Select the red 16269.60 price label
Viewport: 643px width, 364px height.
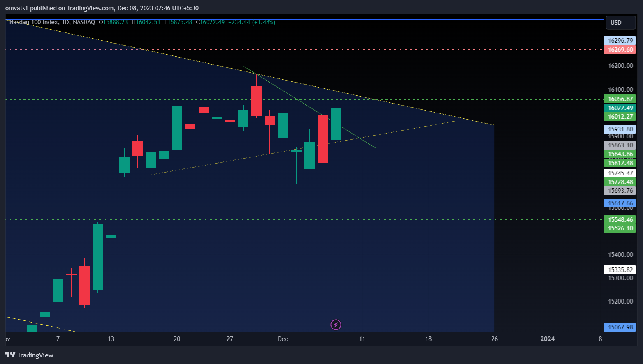point(620,50)
